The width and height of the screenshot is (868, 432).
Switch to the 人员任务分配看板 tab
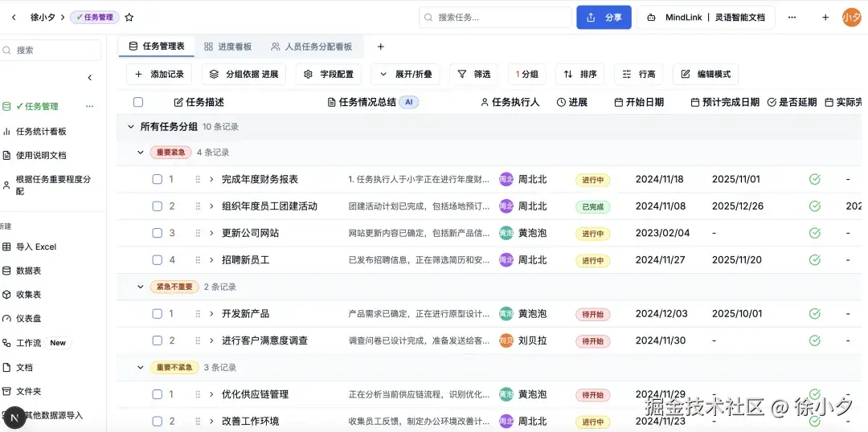pyautogui.click(x=312, y=47)
